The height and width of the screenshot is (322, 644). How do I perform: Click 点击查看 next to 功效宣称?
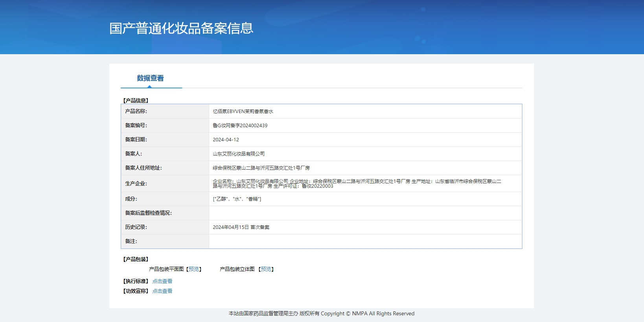click(162, 291)
